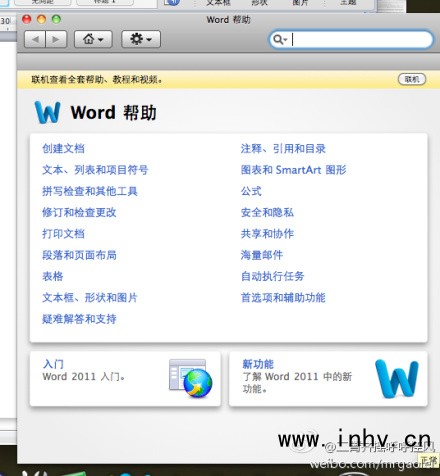Expand the magnifier search options arrow

(280, 40)
